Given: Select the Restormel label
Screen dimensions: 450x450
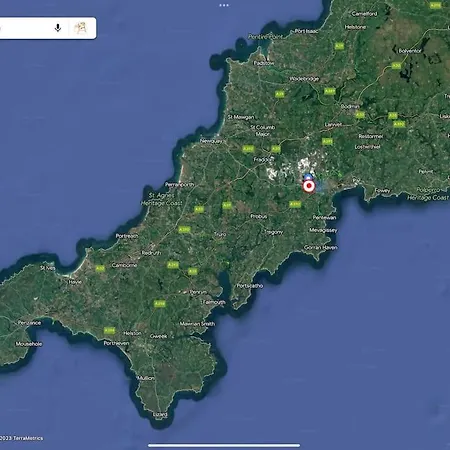Looking at the screenshot, I should 371,136.
